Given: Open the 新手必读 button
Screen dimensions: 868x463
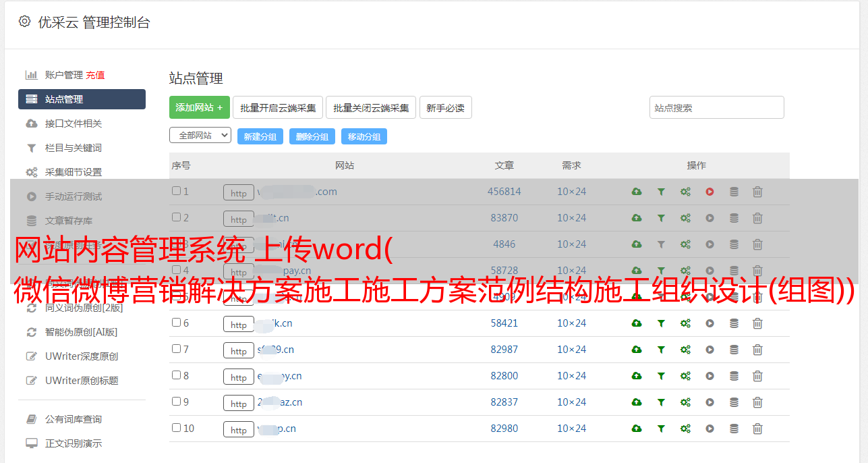Looking at the screenshot, I should (445, 107).
